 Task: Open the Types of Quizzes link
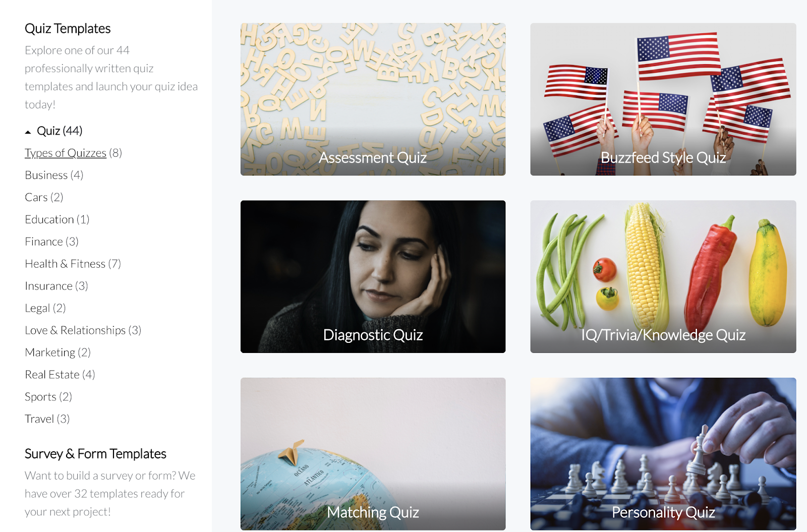click(x=66, y=153)
